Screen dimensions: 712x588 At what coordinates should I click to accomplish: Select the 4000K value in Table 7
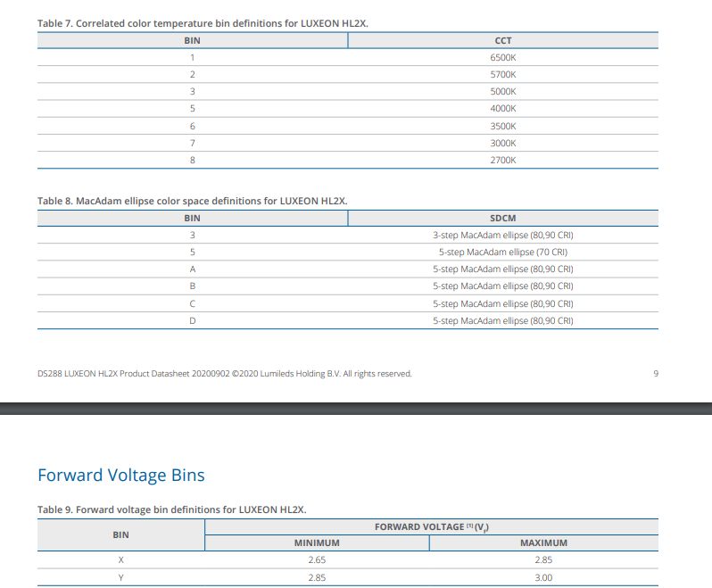click(x=502, y=108)
